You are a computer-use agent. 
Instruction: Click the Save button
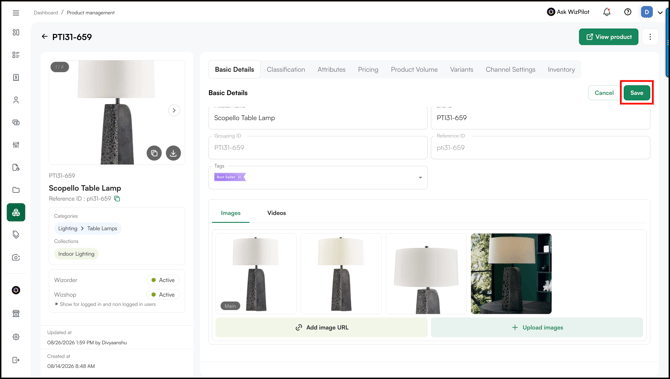pos(637,93)
